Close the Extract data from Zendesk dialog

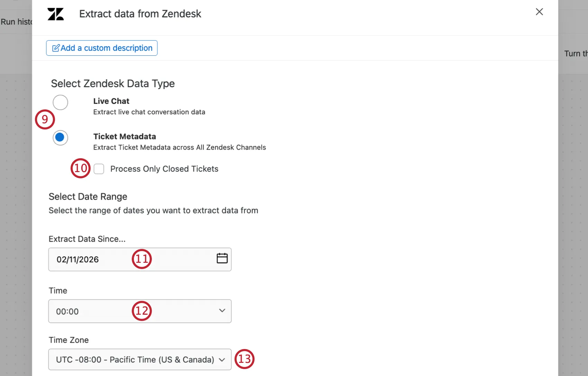tap(539, 11)
